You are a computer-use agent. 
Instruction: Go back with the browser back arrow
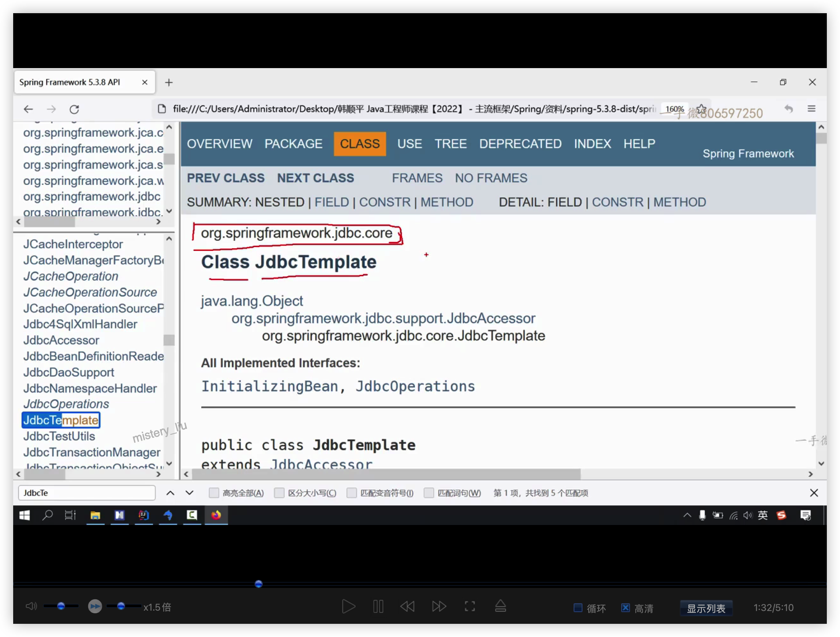point(29,109)
